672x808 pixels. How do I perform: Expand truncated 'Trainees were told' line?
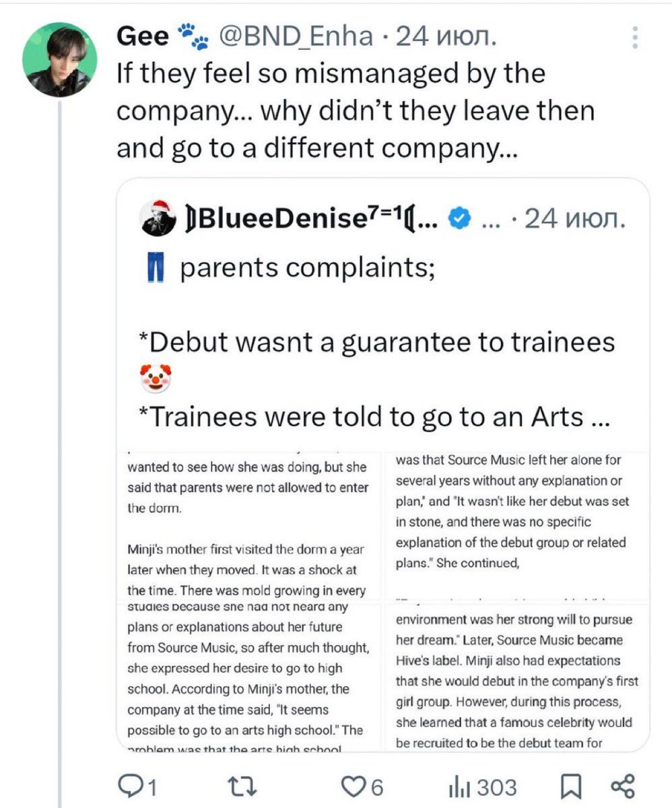point(373,417)
